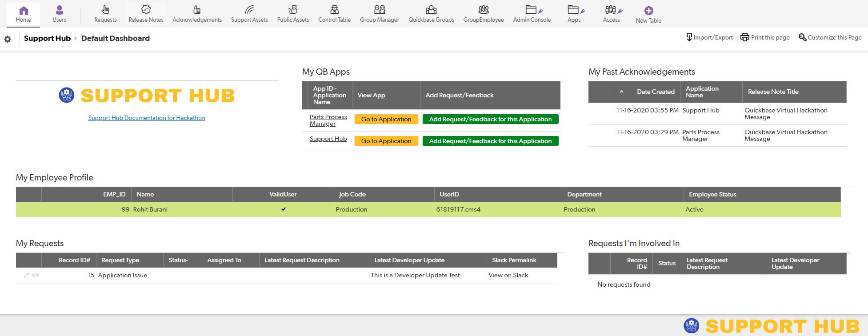Add Request/Feedback for Parts Process Manager
The width and height of the screenshot is (868, 336).
point(491,119)
